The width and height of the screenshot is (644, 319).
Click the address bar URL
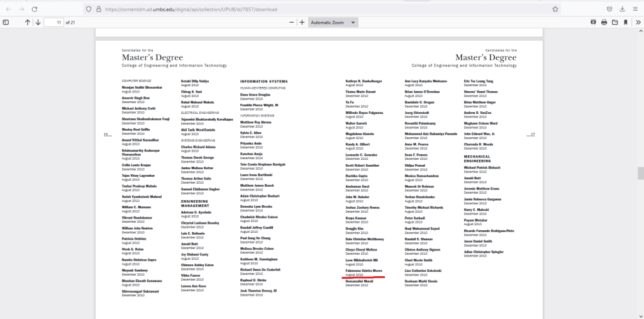[x=189, y=9]
